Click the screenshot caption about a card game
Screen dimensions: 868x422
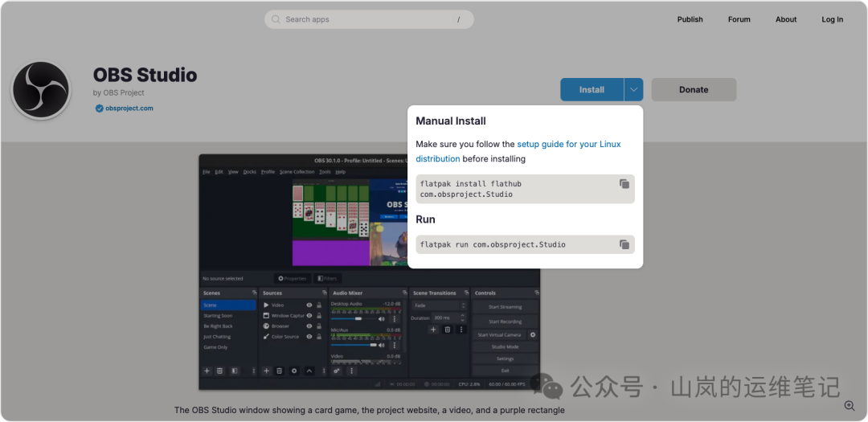pyautogui.click(x=369, y=411)
